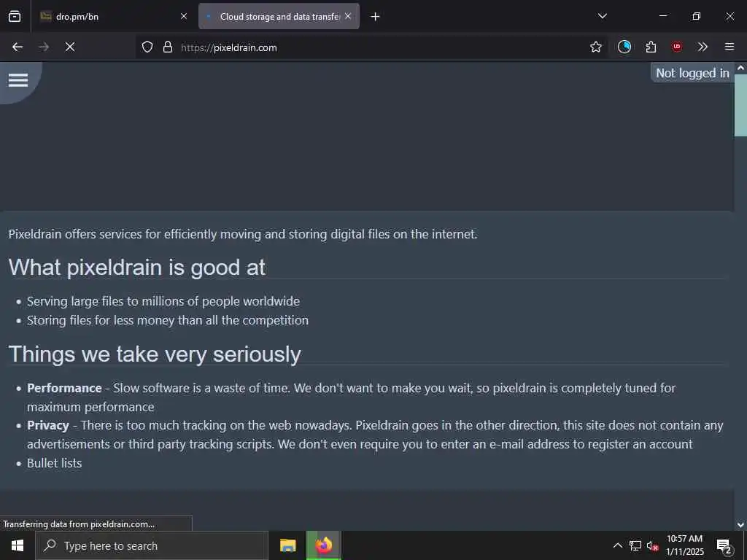Click 'Serving large files to millions' bullet
Image resolution: width=747 pixels, height=560 pixels.
pyautogui.click(x=163, y=301)
